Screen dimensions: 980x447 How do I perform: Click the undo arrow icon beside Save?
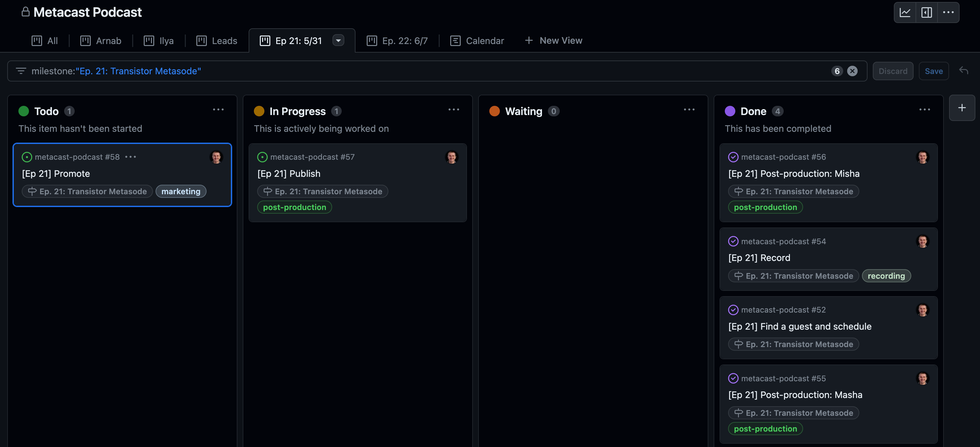click(963, 71)
